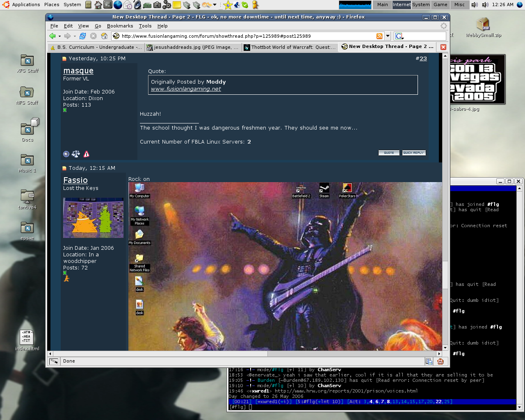Open epsxe desktop folder
This screenshot has height=420, width=525.
pos(27,231)
